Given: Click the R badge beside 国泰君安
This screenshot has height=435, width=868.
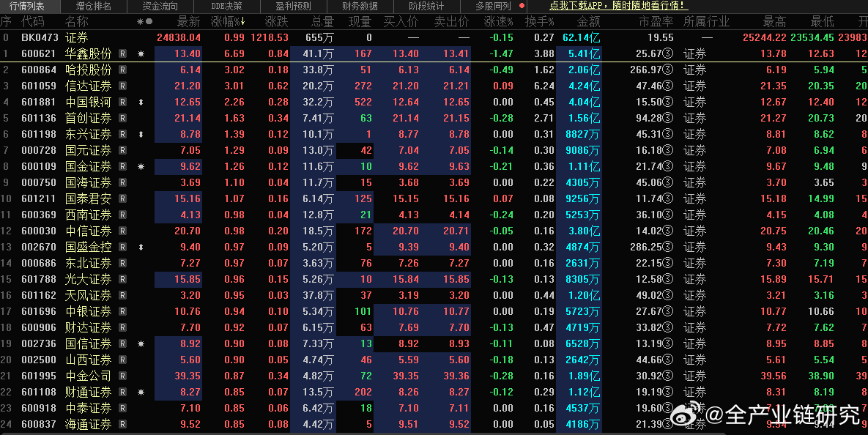Looking at the screenshot, I should pyautogui.click(x=122, y=198).
